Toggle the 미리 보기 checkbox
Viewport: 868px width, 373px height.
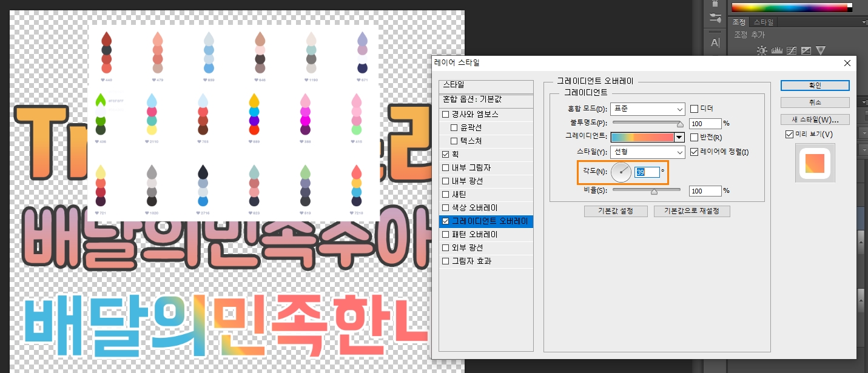pos(789,133)
